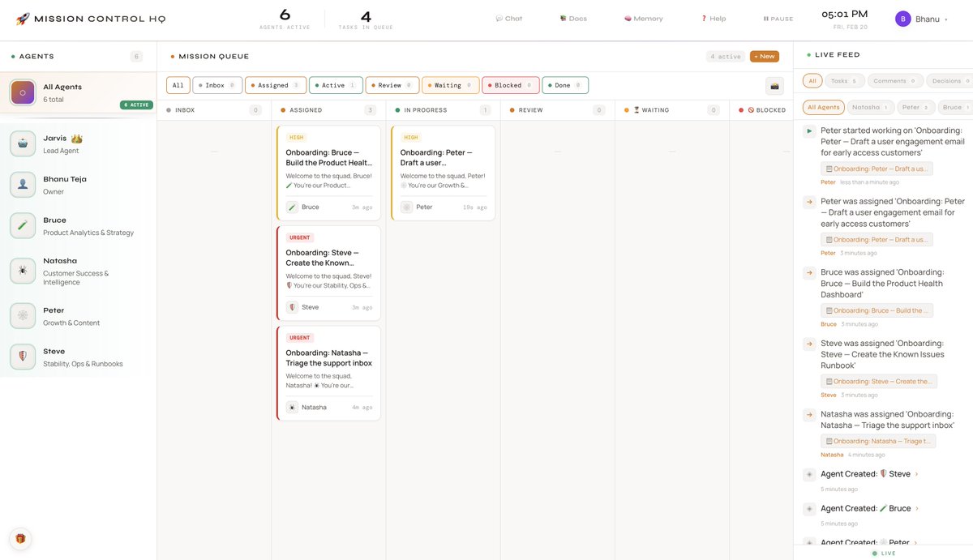The image size is (973, 560).
Task: Click the Jarvis Lead Agent row
Action: pyautogui.click(x=78, y=144)
